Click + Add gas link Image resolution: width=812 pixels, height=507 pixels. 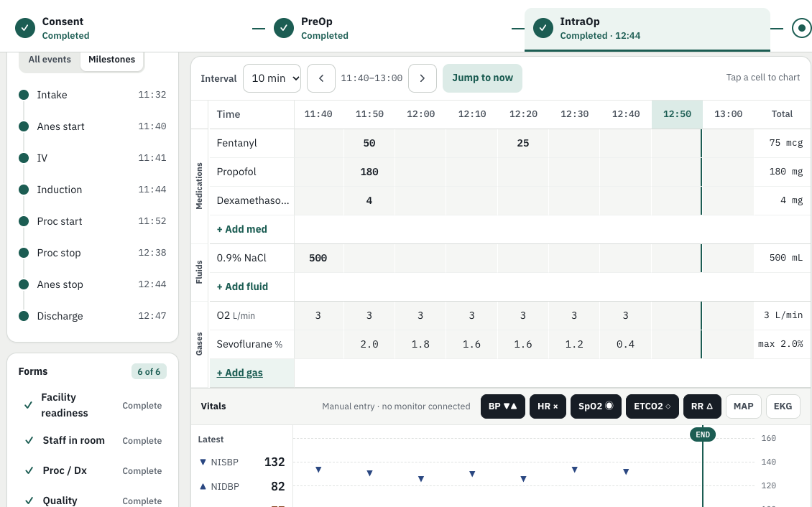(x=240, y=373)
